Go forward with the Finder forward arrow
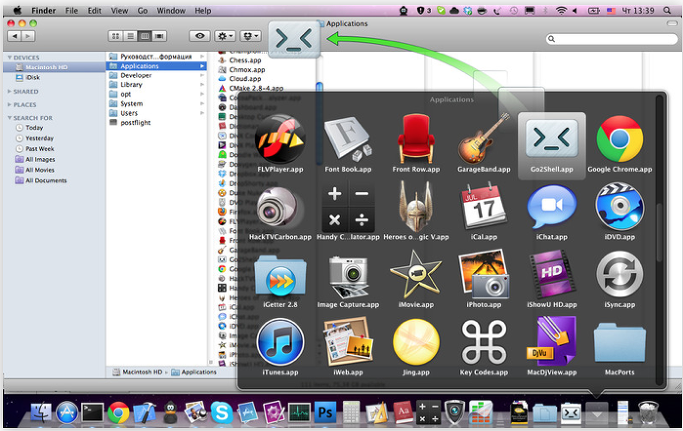 (28, 36)
